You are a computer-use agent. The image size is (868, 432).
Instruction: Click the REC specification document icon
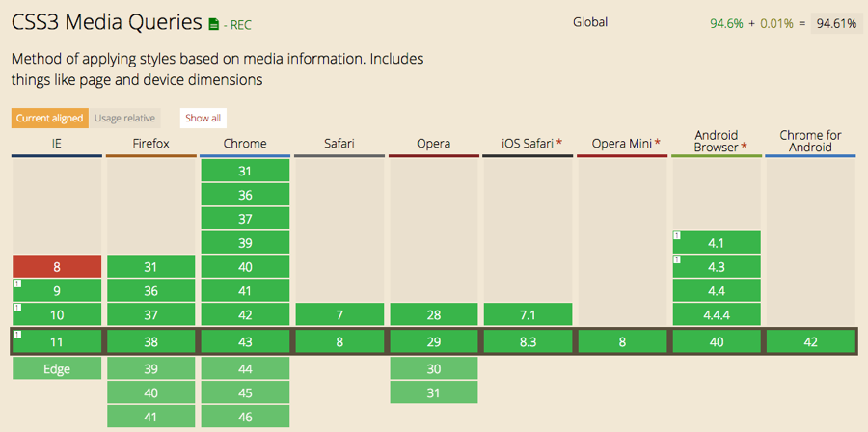pyautogui.click(x=214, y=24)
